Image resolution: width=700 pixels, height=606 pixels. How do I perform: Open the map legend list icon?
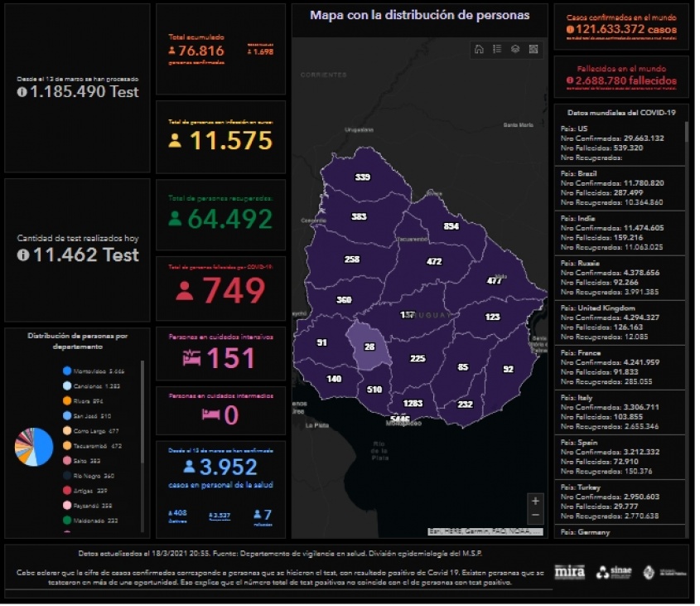(497, 49)
